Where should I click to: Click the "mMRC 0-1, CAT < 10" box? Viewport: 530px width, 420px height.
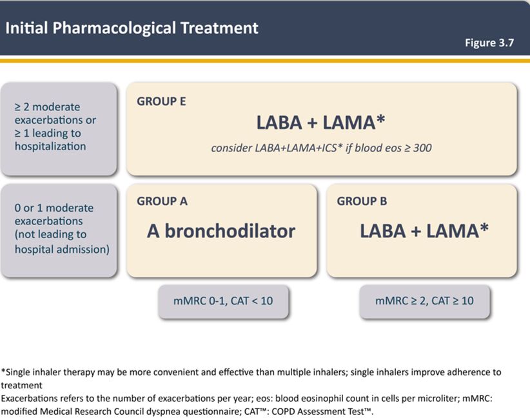point(224,301)
